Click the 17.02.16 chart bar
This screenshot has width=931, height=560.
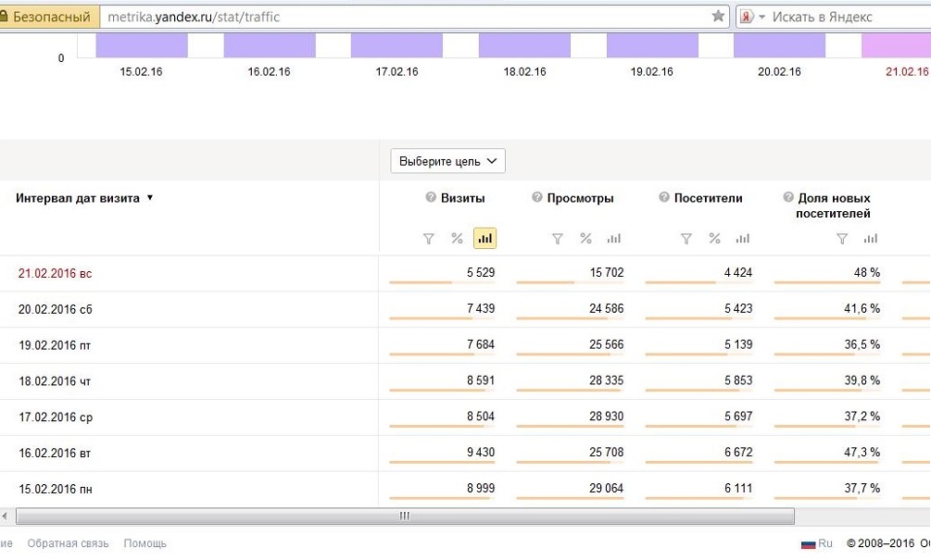396,45
